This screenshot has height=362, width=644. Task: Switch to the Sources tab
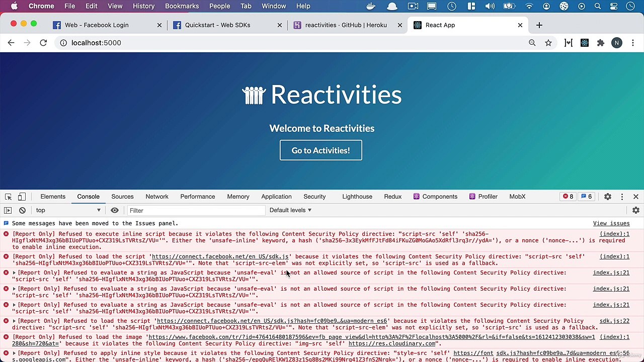click(122, 197)
